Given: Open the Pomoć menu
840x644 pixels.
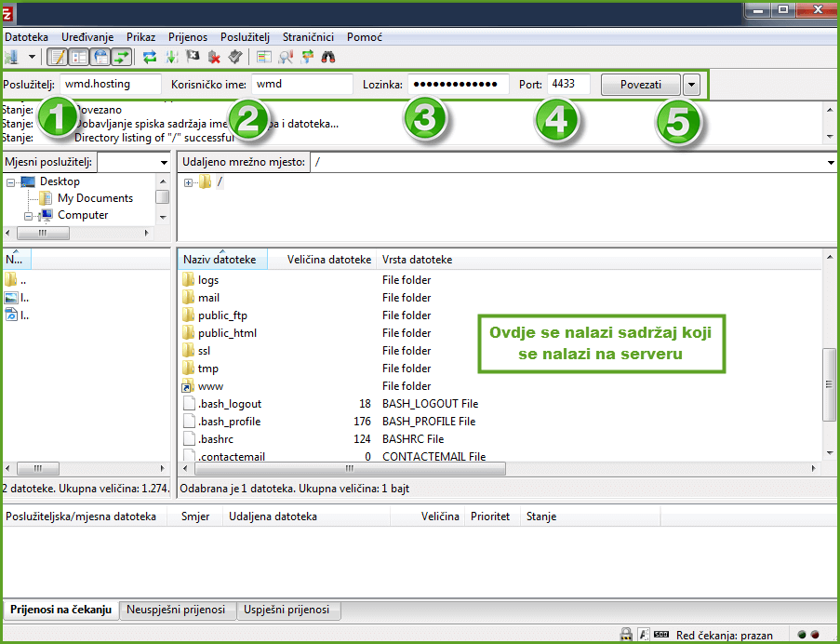Looking at the screenshot, I should 365,37.
